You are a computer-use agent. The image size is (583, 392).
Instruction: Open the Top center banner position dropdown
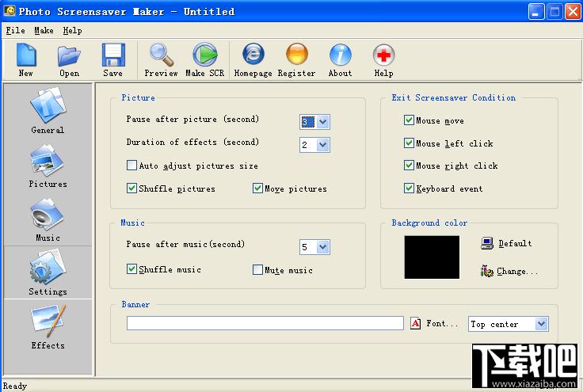509,324
